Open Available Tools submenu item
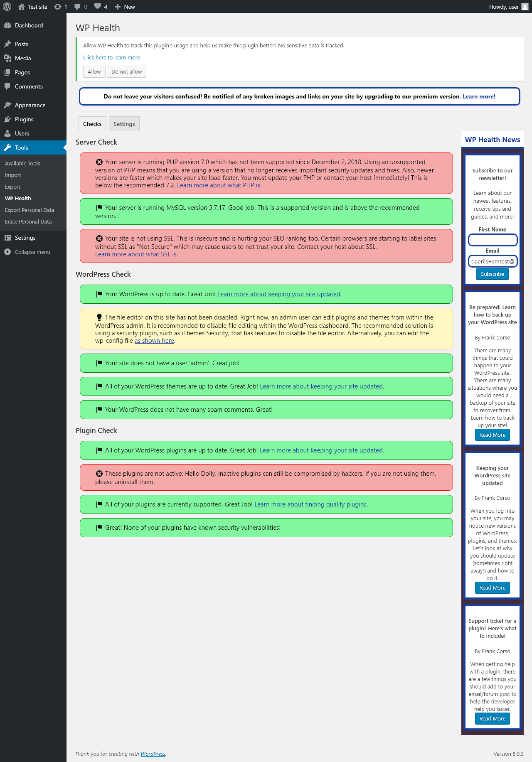The width and height of the screenshot is (532, 762). (22, 163)
